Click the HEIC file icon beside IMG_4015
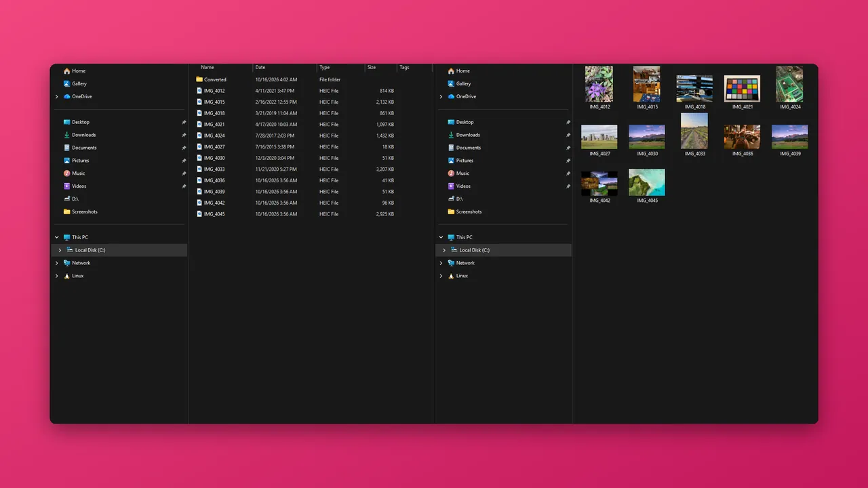 click(199, 102)
